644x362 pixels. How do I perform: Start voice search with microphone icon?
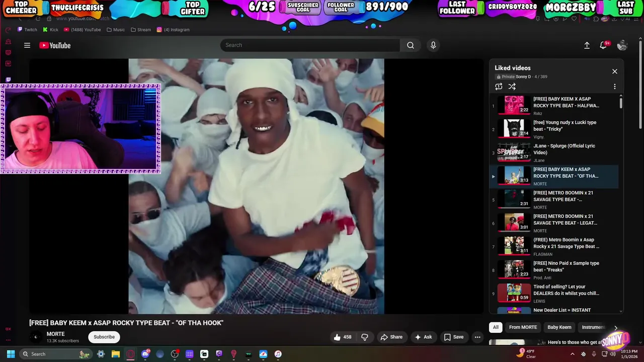coord(433,45)
